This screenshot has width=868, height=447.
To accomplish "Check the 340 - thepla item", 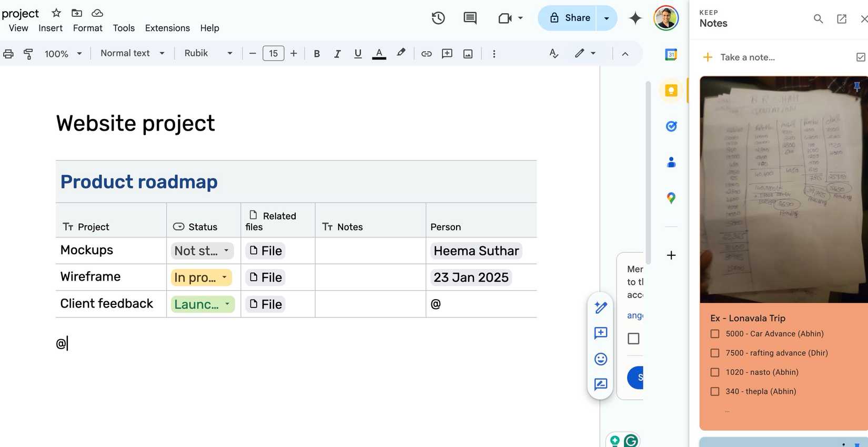I will click(715, 392).
